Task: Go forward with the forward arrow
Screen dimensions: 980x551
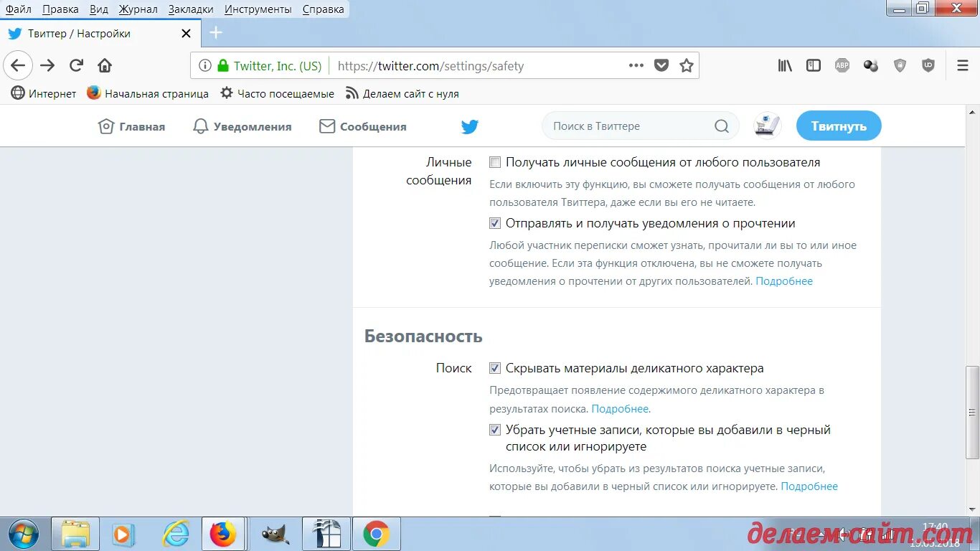Action: click(x=47, y=65)
